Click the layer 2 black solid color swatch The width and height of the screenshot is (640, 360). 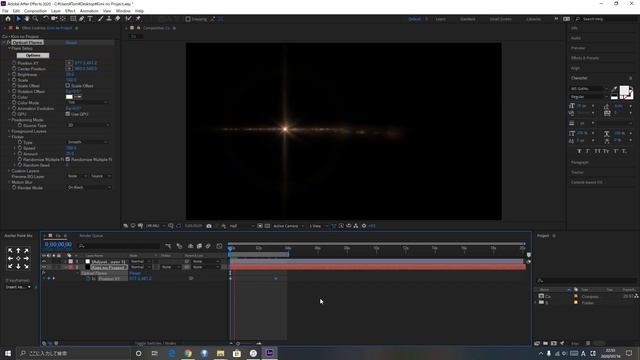click(88, 267)
